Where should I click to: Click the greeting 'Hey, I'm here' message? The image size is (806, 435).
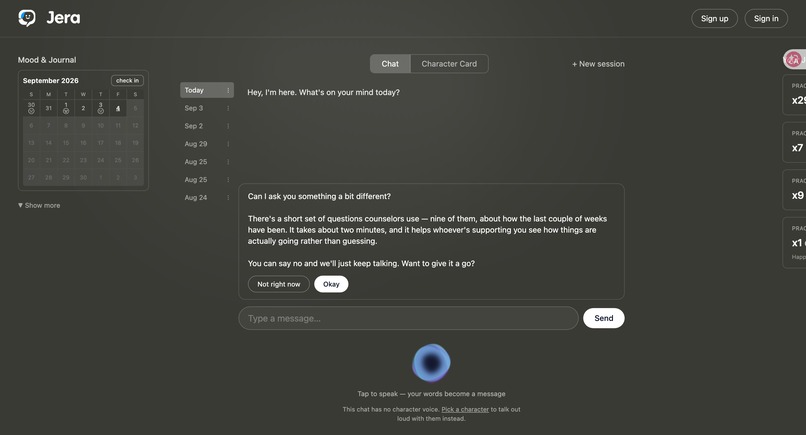coord(323,93)
